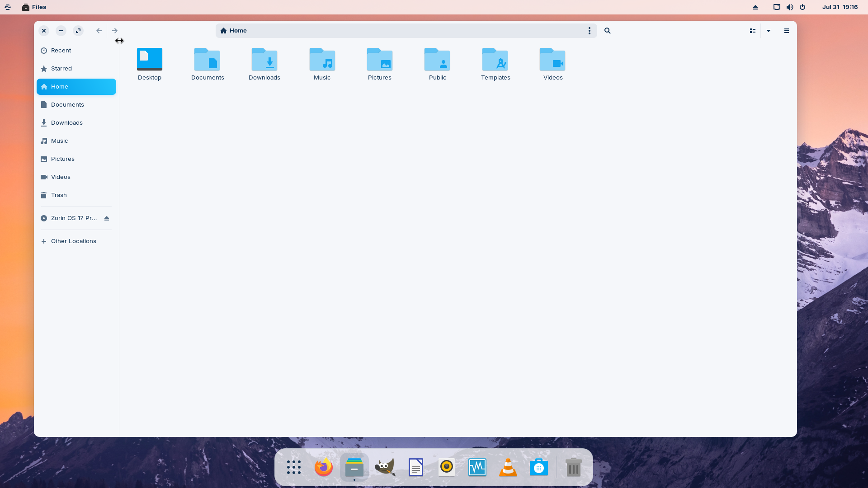Open the Templates folder
The width and height of the screenshot is (868, 488).
click(495, 59)
